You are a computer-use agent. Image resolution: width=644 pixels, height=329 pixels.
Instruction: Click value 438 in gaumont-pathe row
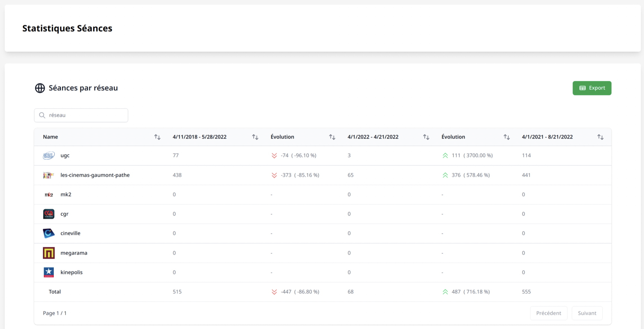point(177,175)
